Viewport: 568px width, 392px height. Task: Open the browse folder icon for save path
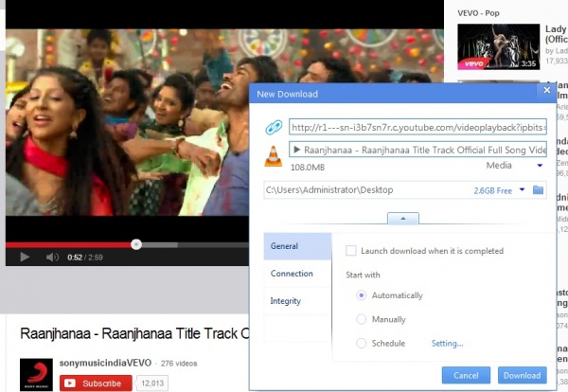point(538,189)
